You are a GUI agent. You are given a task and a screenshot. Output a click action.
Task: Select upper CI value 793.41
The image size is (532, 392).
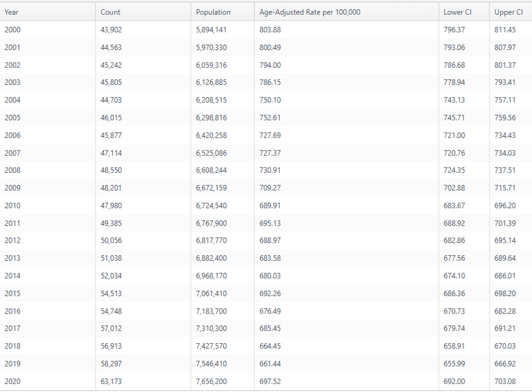(505, 82)
